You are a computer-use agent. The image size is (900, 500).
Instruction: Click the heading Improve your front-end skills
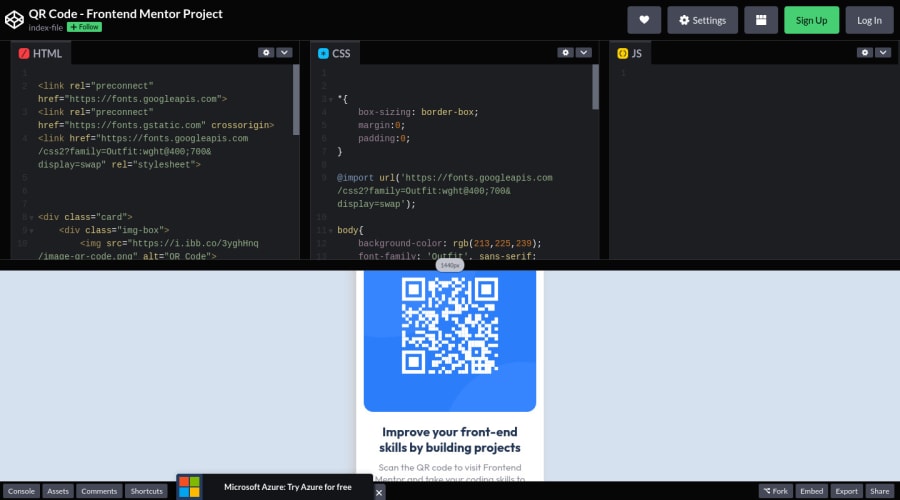point(450,440)
